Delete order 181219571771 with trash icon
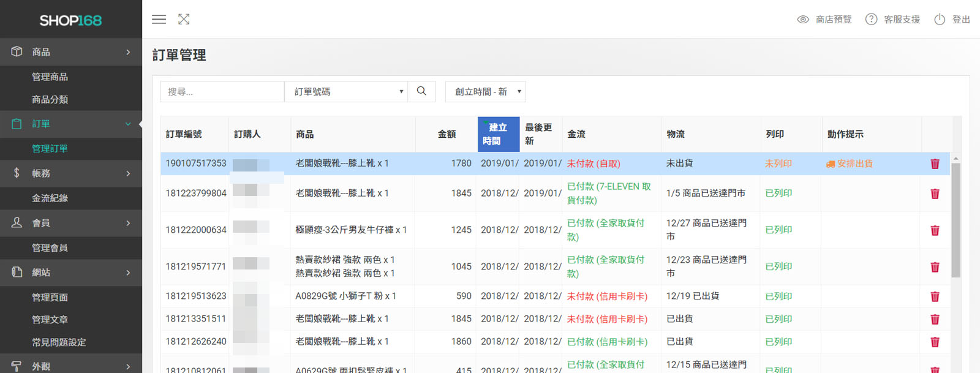This screenshot has width=980, height=373. [x=935, y=267]
